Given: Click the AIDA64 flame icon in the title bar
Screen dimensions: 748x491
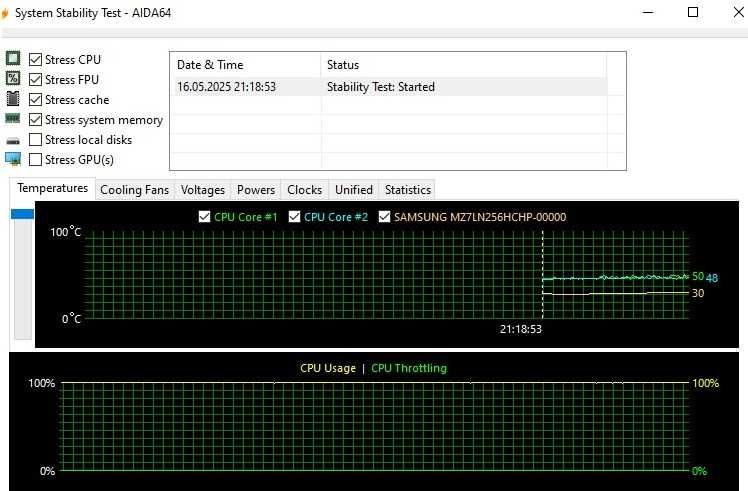Looking at the screenshot, I should pyautogui.click(x=5, y=13).
